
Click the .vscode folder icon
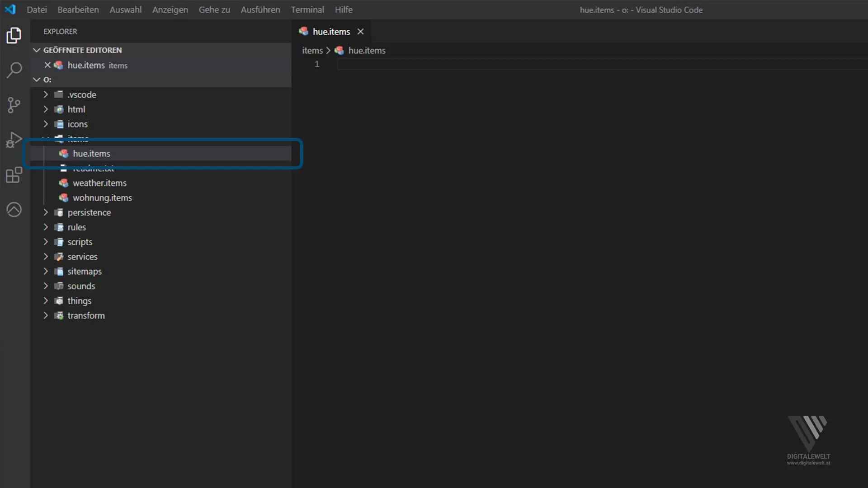point(59,94)
